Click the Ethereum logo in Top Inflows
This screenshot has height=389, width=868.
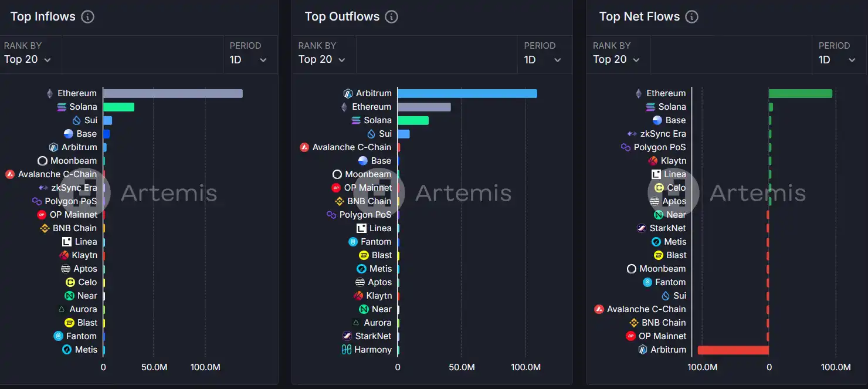(50, 93)
